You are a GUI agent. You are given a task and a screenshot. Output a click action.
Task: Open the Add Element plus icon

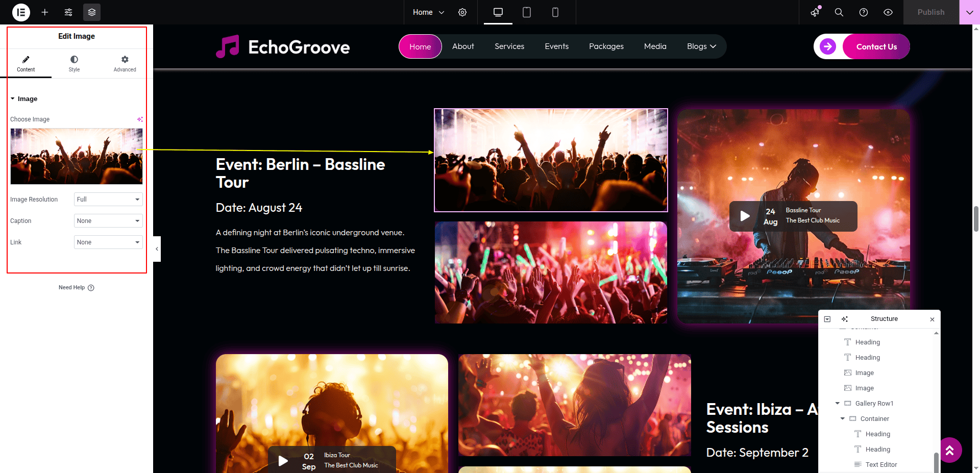pos(45,12)
